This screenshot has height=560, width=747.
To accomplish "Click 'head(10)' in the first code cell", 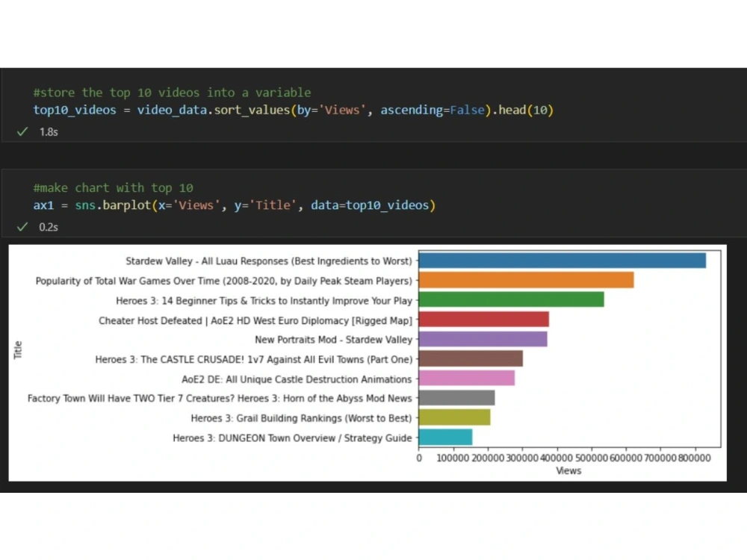I will coord(526,110).
